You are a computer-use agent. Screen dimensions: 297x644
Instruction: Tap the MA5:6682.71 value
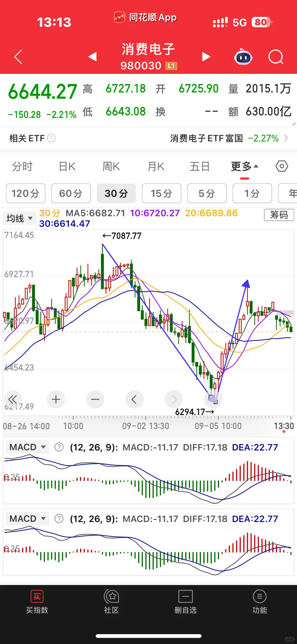95,213
